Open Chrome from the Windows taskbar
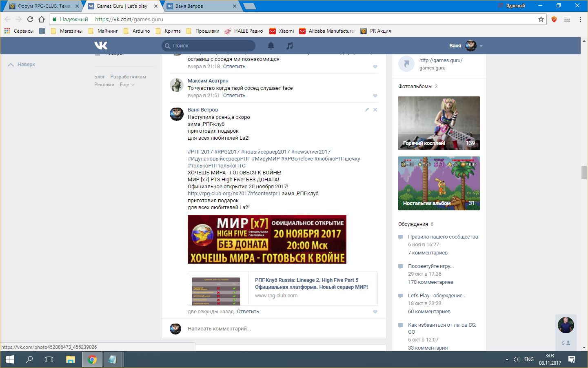Screen dimensions: 588x368 click(x=92, y=359)
